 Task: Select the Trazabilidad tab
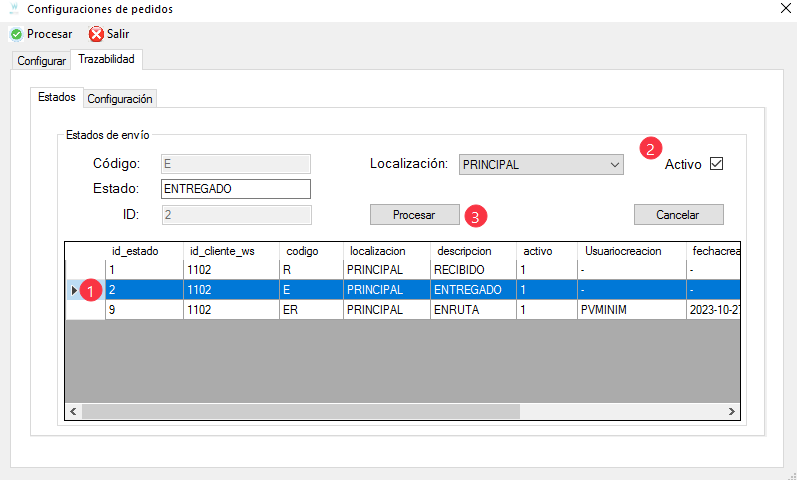click(x=106, y=59)
